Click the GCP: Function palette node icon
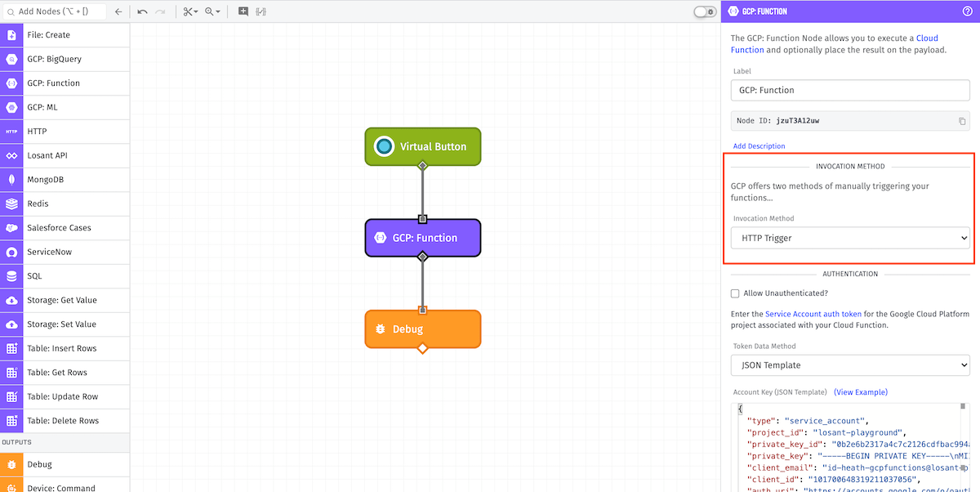The height and width of the screenshot is (492, 980). [x=11, y=83]
